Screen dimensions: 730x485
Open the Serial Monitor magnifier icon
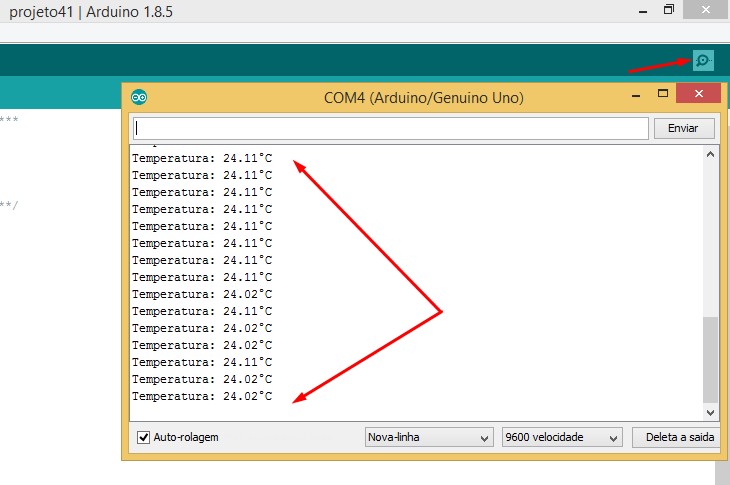[703, 61]
